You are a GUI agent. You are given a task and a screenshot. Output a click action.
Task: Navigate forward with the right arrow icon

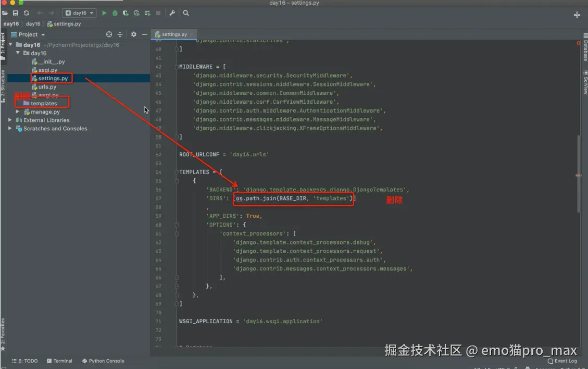(51, 13)
